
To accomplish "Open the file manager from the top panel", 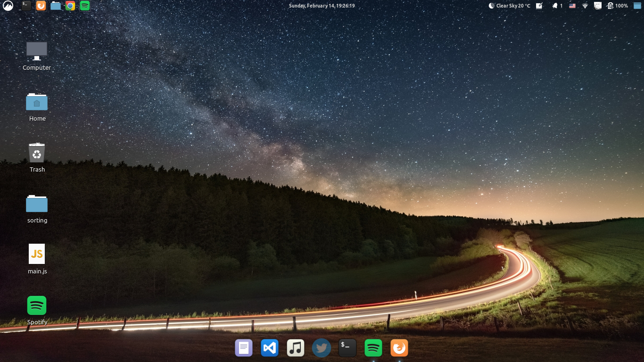I will 56,6.
